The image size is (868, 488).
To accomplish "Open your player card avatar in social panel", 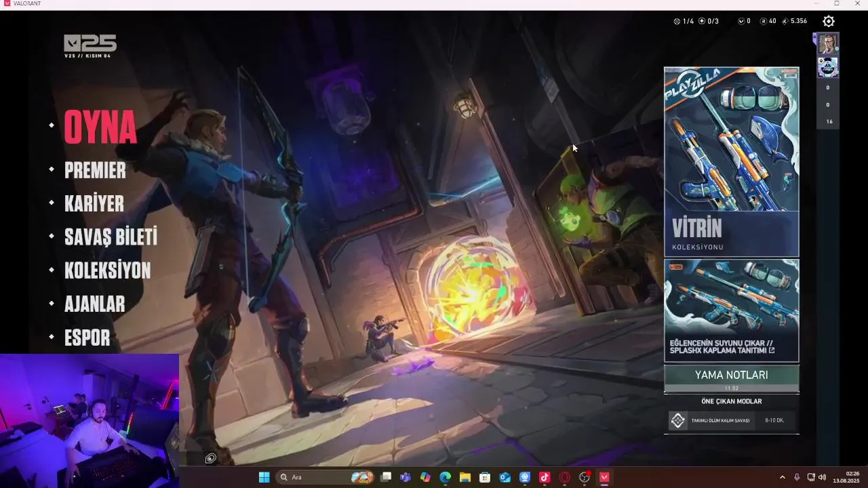I will [x=828, y=43].
